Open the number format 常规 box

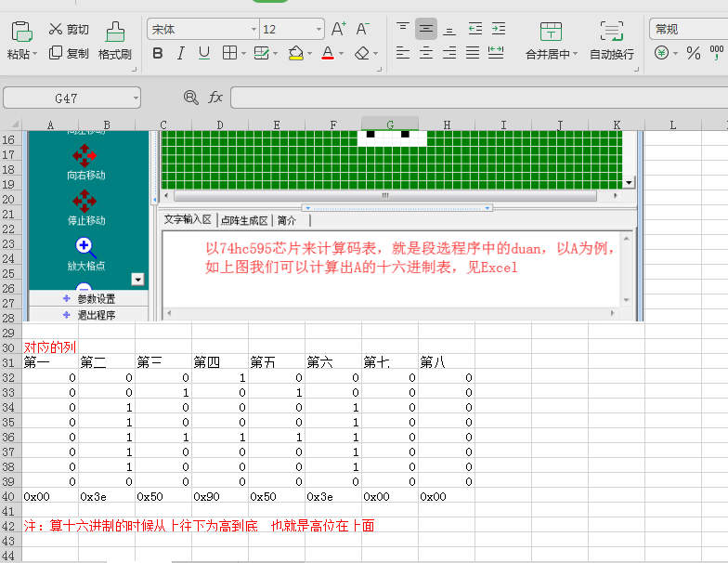689,30
